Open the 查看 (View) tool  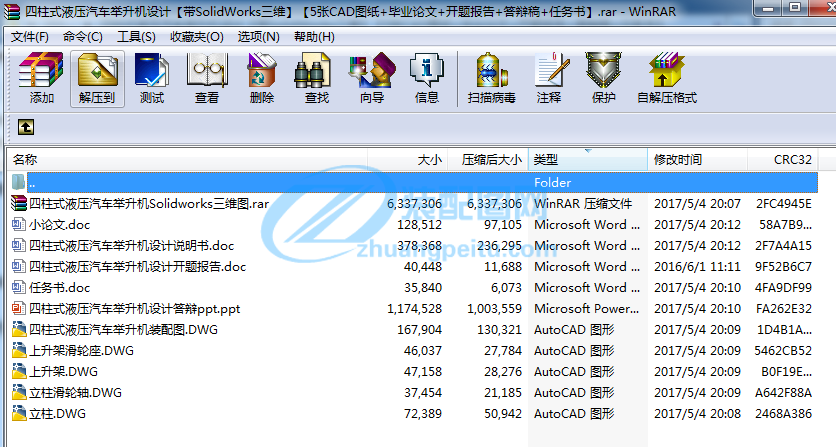pyautogui.click(x=207, y=78)
